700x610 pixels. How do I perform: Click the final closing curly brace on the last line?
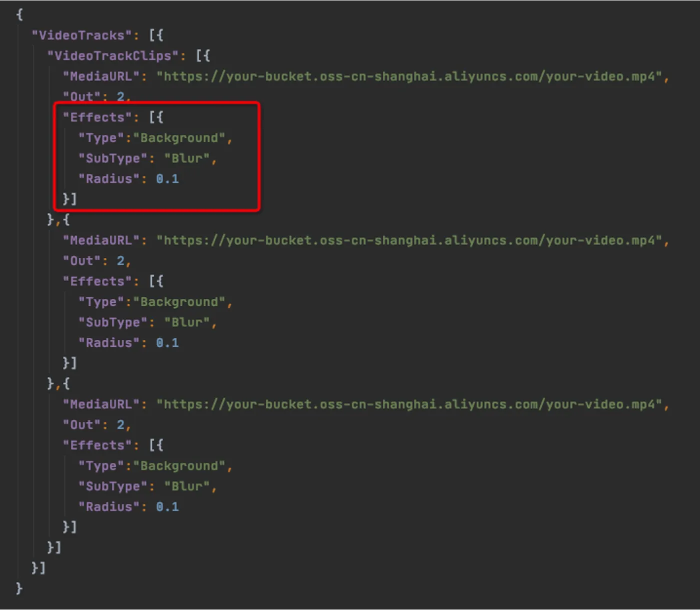click(x=19, y=588)
